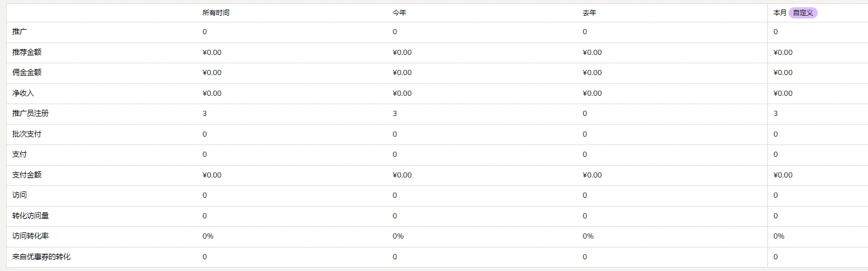This screenshot has width=868, height=271.
Task: Select the 推荐金额 row label
Action: 27,52
